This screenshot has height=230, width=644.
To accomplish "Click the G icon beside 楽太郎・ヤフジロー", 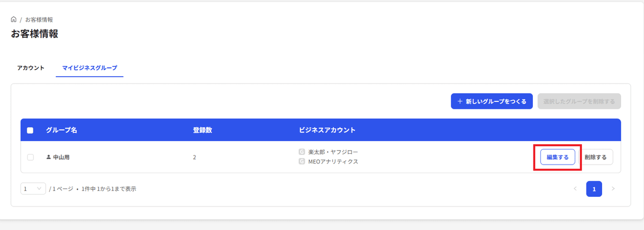I will (x=302, y=152).
